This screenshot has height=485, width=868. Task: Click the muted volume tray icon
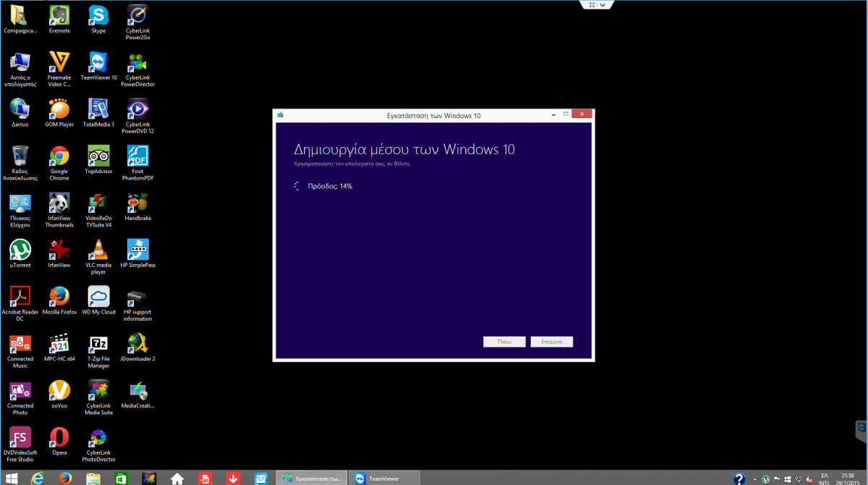click(808, 478)
